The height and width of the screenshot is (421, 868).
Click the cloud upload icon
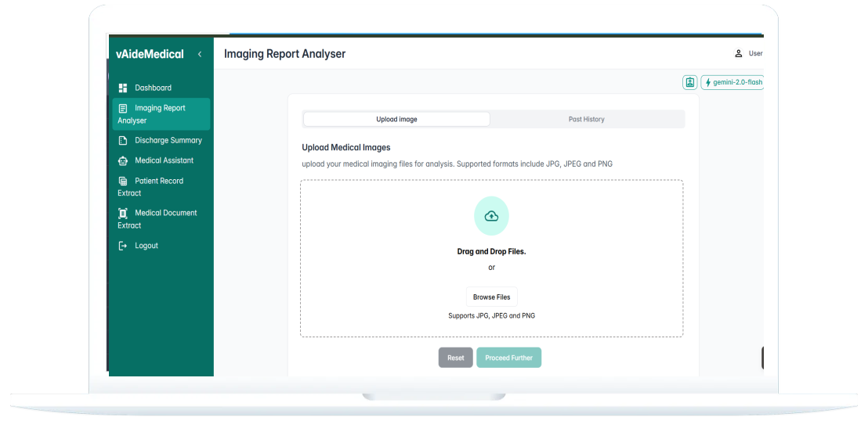pyautogui.click(x=491, y=216)
